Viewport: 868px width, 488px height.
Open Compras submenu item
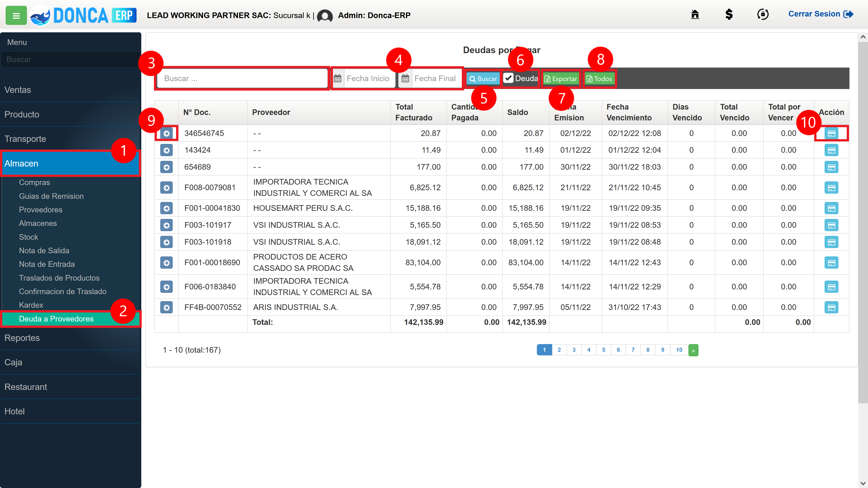point(34,183)
